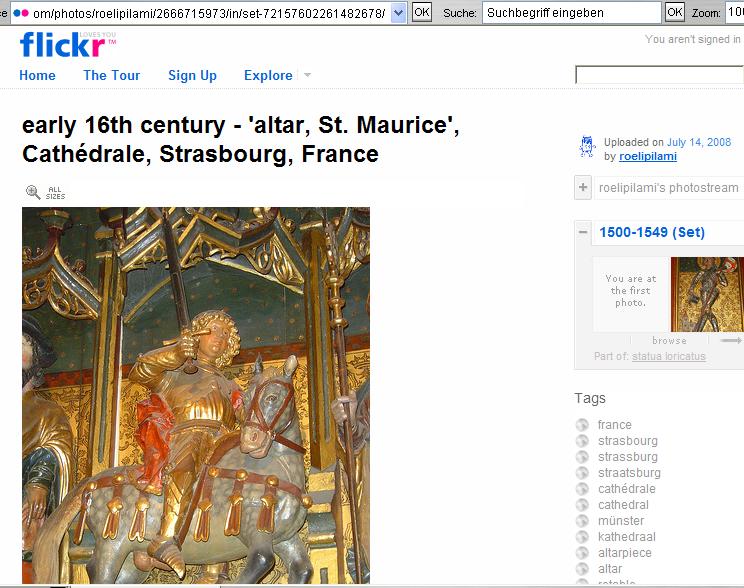
Task: Click the Zoom value field
Action: [735, 12]
